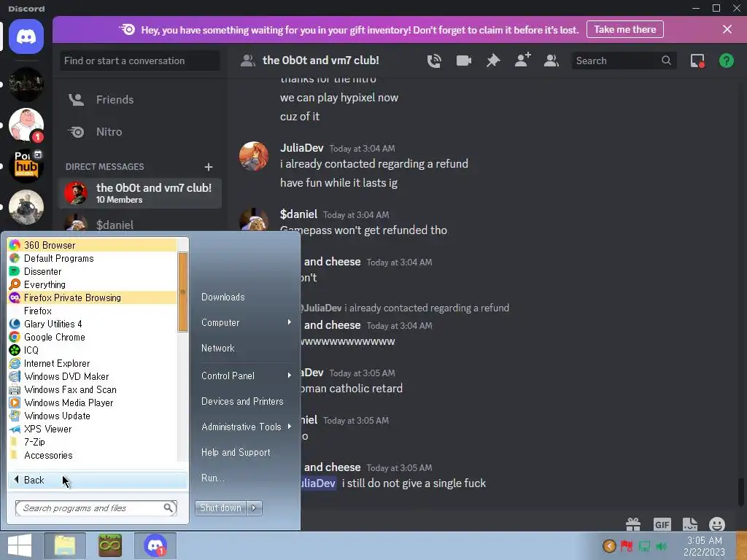The height and width of the screenshot is (560, 747).
Task: Open the Discord inbox icon
Action: click(697, 61)
